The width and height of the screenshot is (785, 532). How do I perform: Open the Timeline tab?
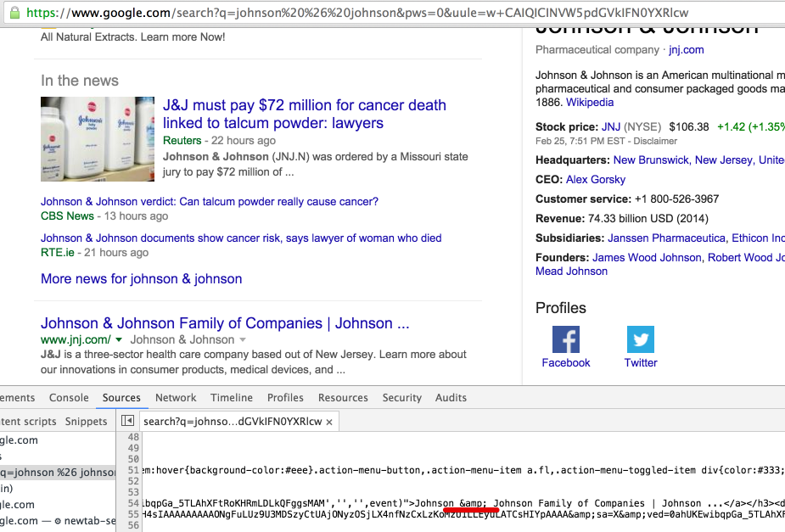coord(232,397)
